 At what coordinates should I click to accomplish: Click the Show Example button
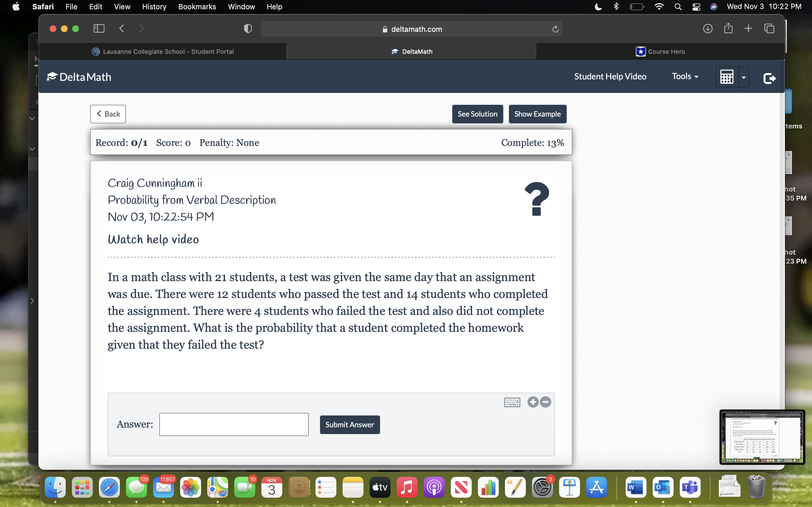537,114
